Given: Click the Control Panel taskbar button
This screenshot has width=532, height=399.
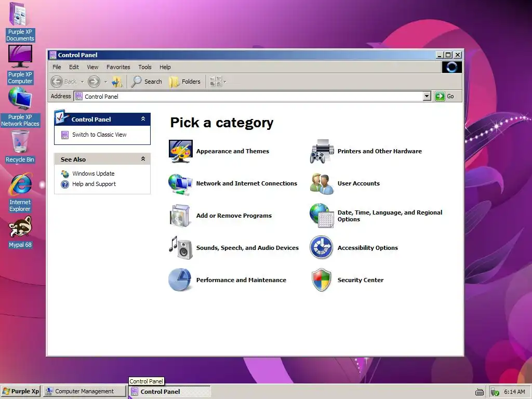Looking at the screenshot, I should (x=170, y=392).
